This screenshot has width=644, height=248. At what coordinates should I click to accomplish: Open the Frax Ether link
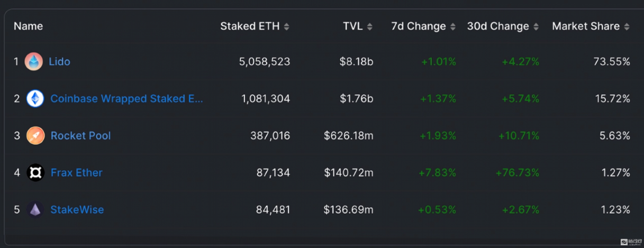coord(76,173)
